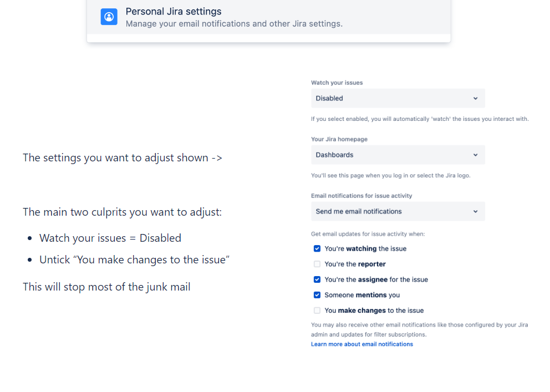Viewport: 550px width, 392px height.
Task: Open the Learn more about email notifications link
Action: pos(361,344)
